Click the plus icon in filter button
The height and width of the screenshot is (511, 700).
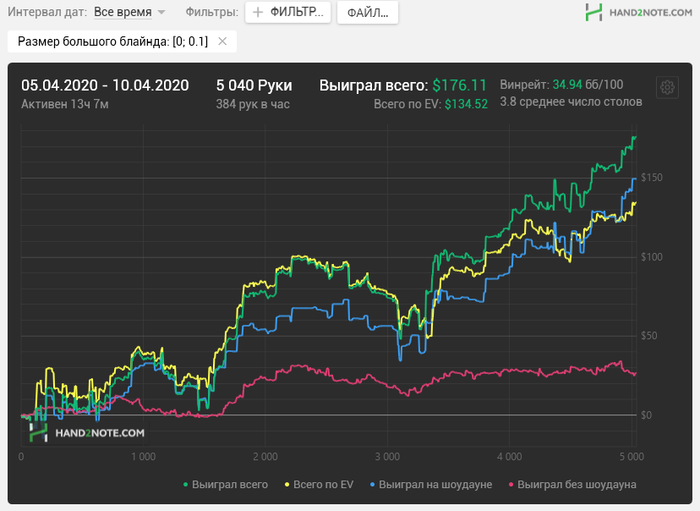point(258,12)
